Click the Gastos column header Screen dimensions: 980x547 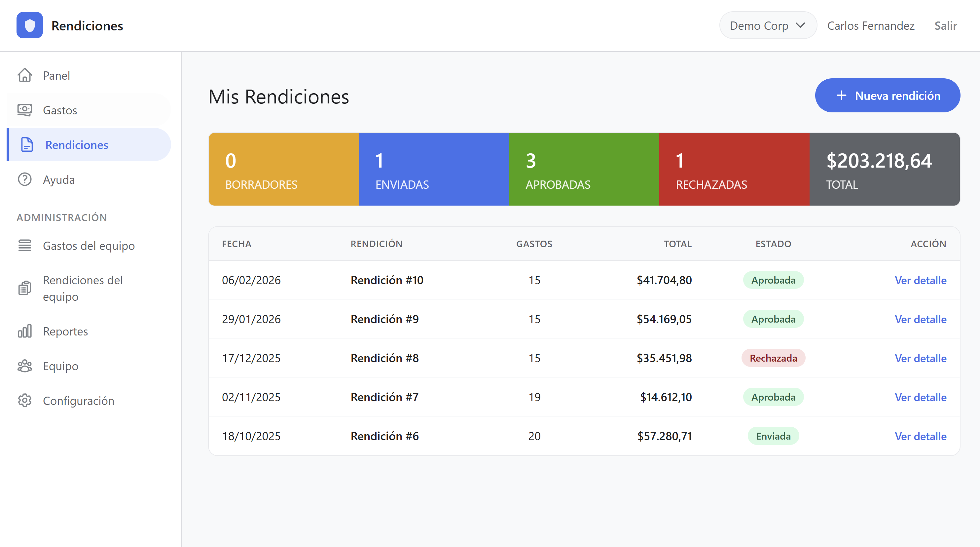pyautogui.click(x=534, y=244)
